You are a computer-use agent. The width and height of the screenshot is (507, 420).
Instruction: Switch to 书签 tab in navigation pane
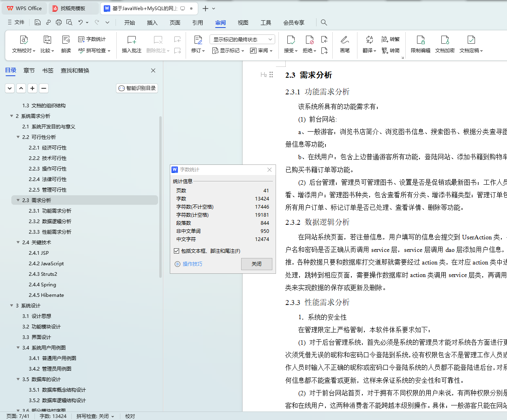click(48, 70)
